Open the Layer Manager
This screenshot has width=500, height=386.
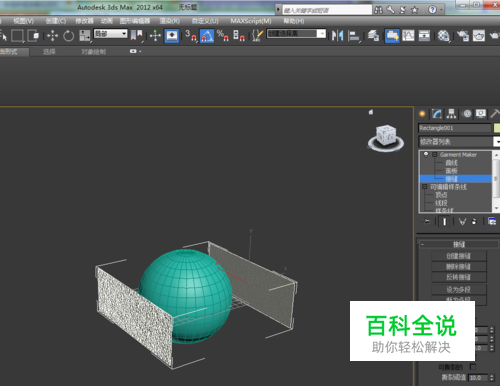tap(373, 36)
